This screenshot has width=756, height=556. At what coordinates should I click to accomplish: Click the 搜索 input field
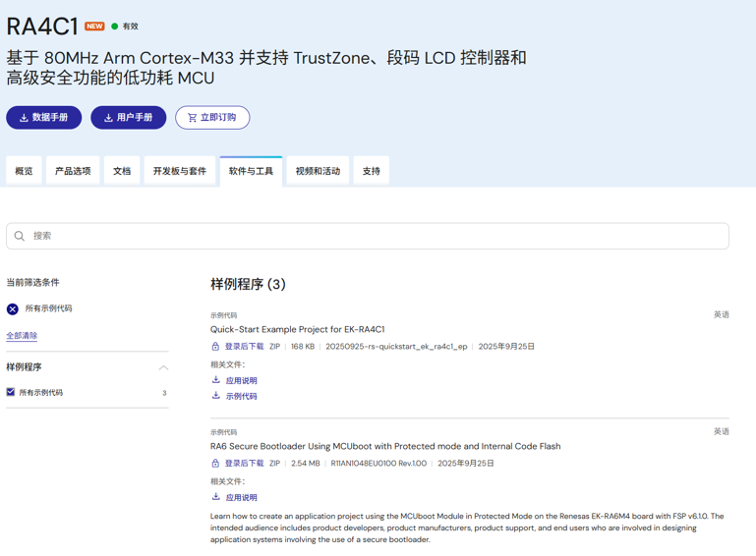pyautogui.click(x=368, y=236)
